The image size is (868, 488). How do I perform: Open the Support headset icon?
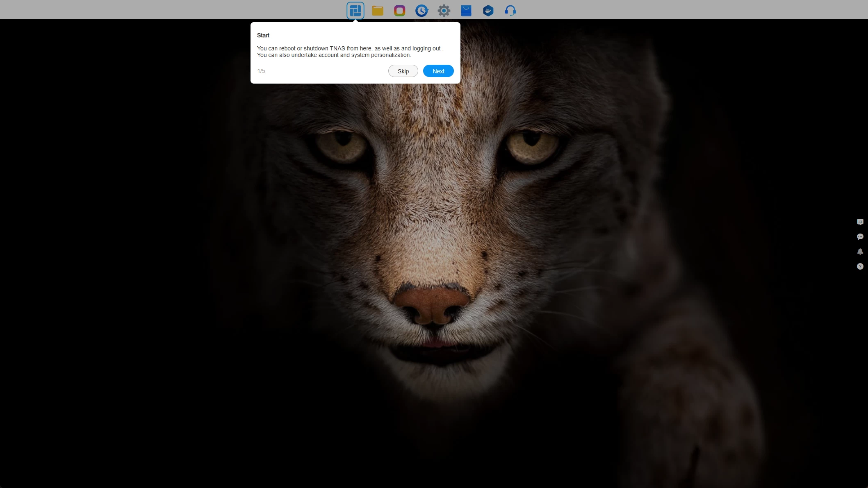click(x=510, y=11)
